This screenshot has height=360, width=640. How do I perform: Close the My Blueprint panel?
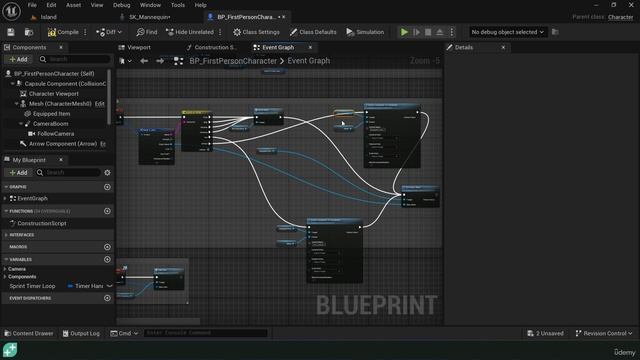tap(61, 160)
